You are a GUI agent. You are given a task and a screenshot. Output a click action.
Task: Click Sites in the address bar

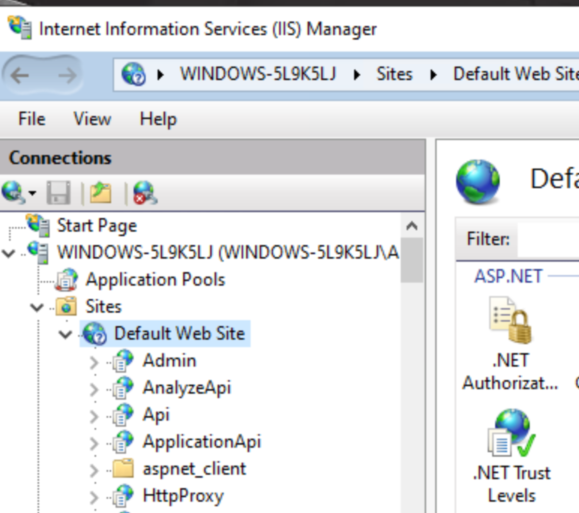(394, 74)
